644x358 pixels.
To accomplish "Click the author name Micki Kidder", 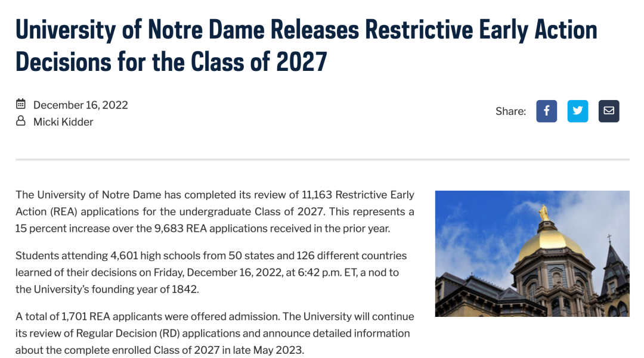I will click(63, 122).
